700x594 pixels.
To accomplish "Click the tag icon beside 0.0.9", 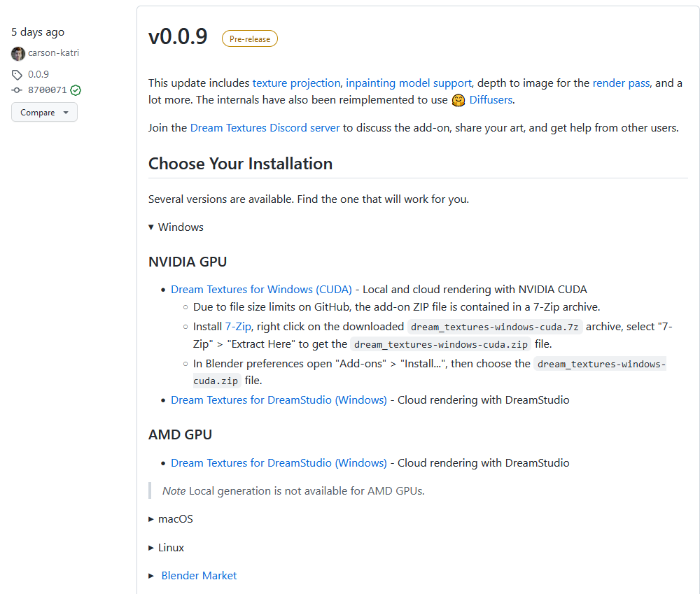I will coord(17,74).
